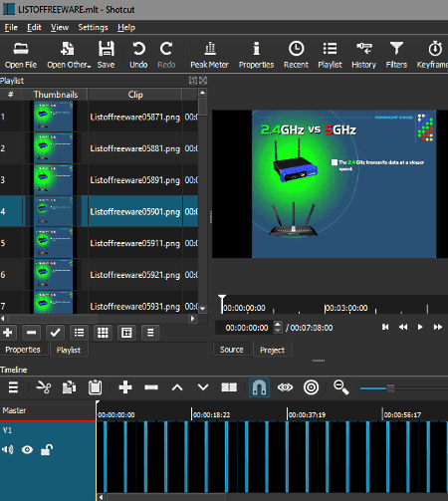Split clip at playhead
The image size is (448, 501).
point(229,387)
